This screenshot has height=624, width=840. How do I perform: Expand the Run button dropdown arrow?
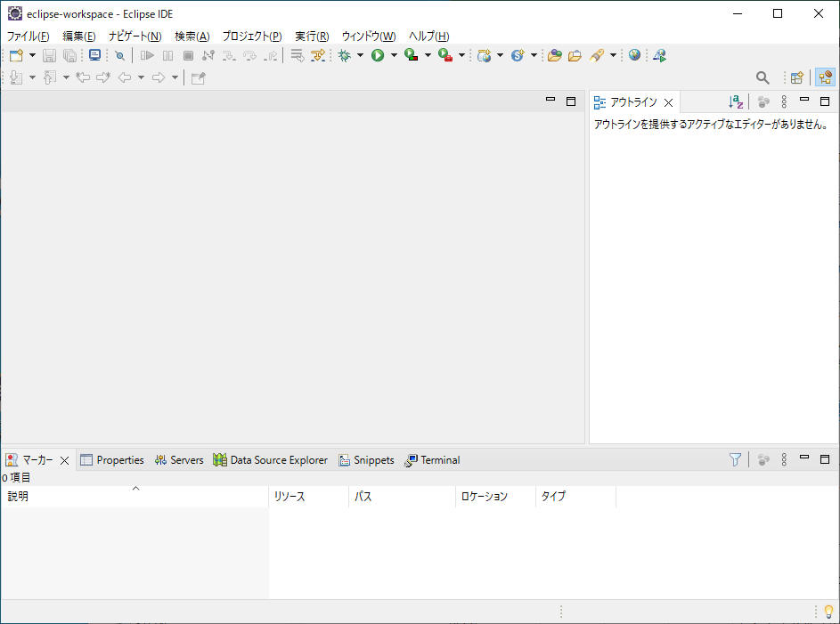point(394,55)
